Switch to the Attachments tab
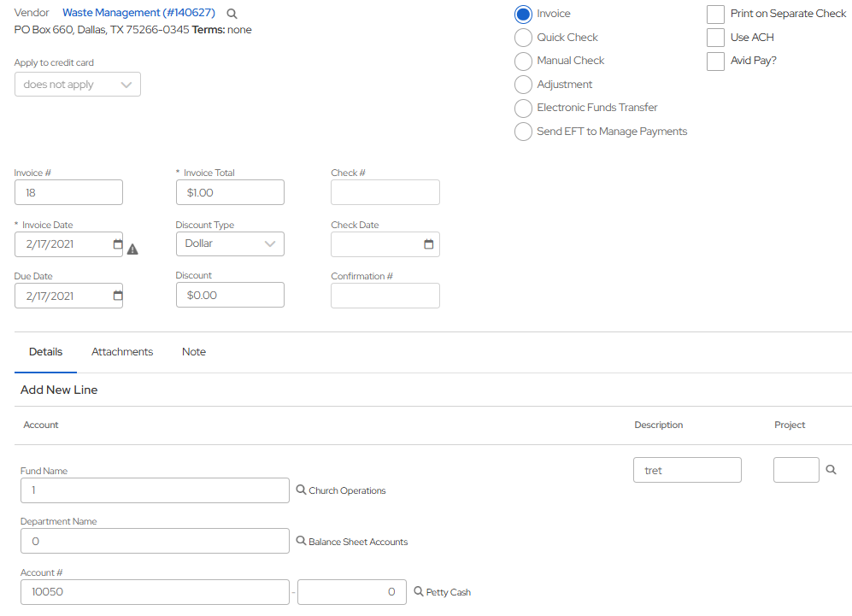 pos(122,352)
